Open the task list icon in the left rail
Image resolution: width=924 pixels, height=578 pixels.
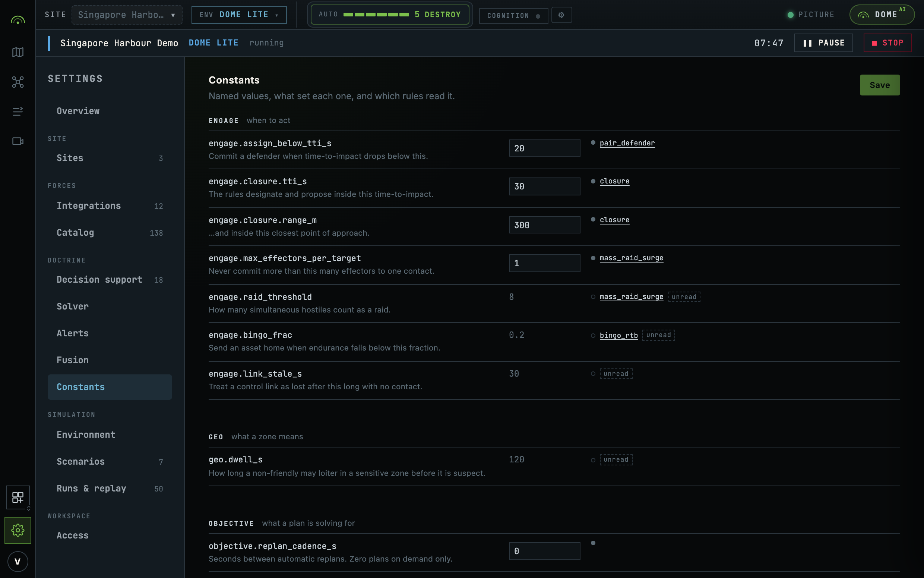click(x=18, y=111)
